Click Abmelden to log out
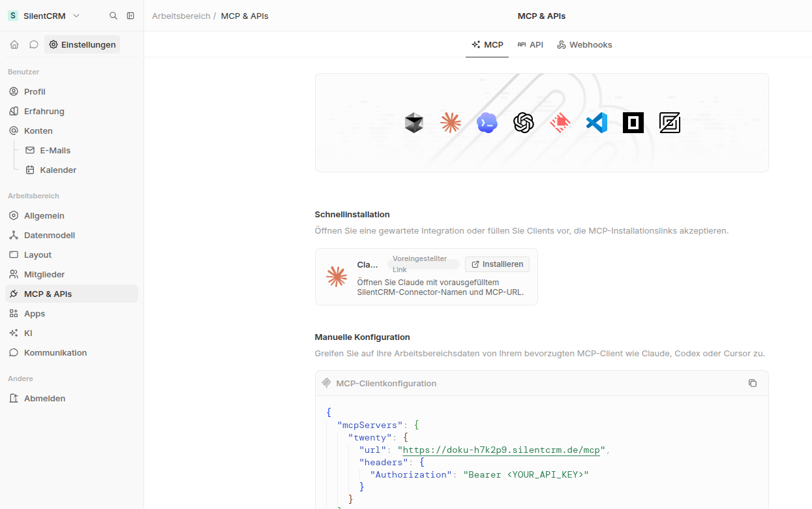Image resolution: width=812 pixels, height=509 pixels. pyautogui.click(x=72, y=398)
